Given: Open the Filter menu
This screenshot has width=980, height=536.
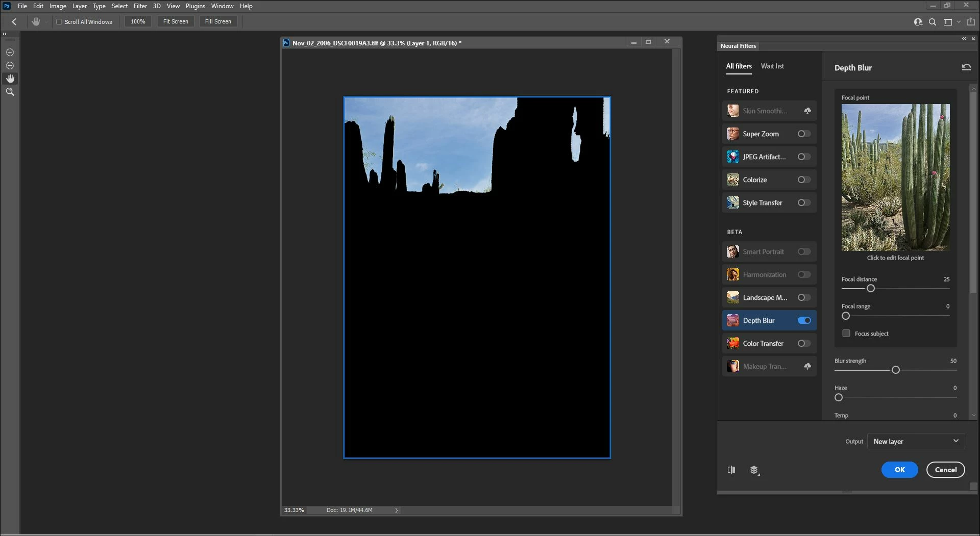Looking at the screenshot, I should click(x=140, y=6).
